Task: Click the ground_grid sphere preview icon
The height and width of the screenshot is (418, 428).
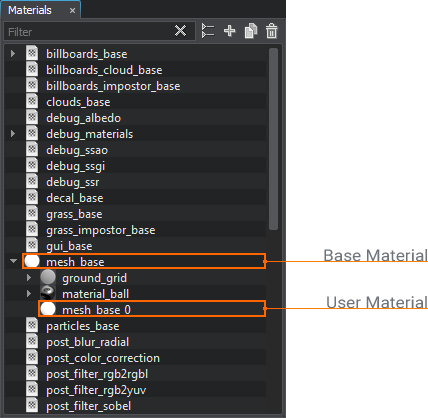Action: click(48, 277)
